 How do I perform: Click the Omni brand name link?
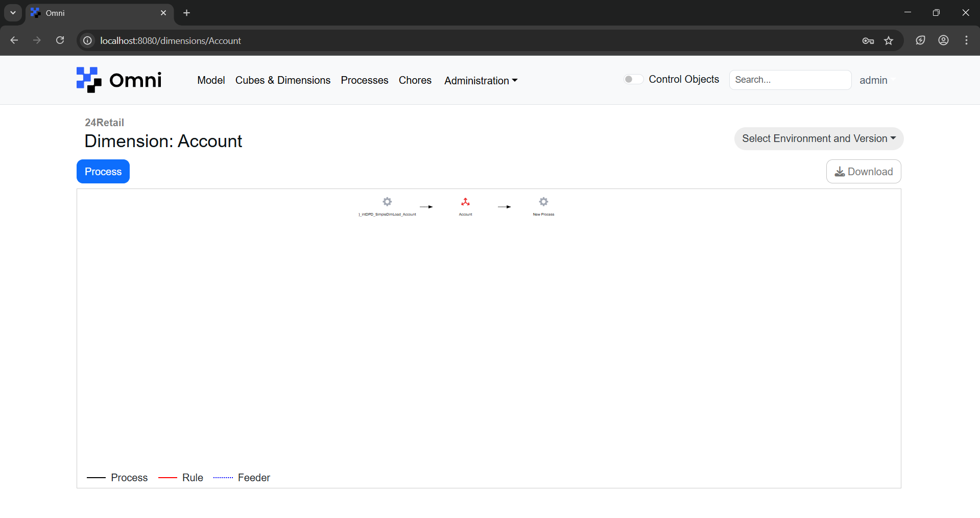pos(135,80)
